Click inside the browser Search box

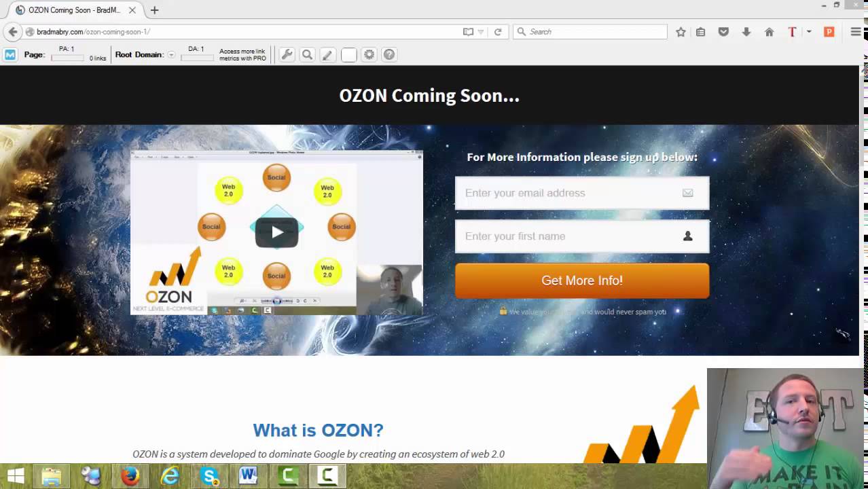click(x=590, y=32)
